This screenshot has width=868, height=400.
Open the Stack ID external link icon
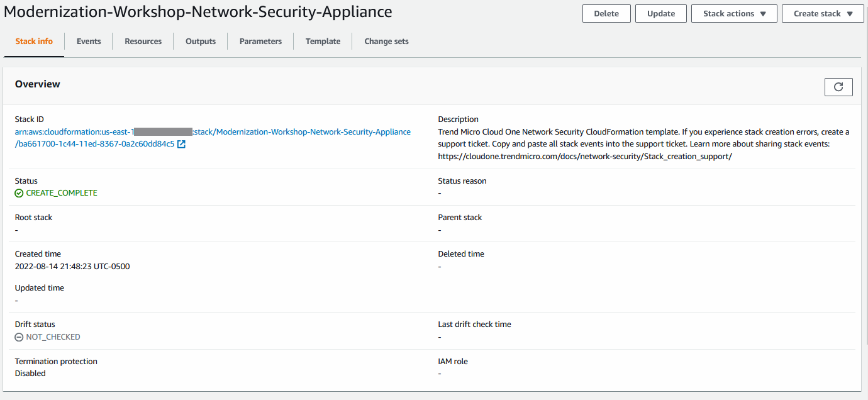click(181, 144)
